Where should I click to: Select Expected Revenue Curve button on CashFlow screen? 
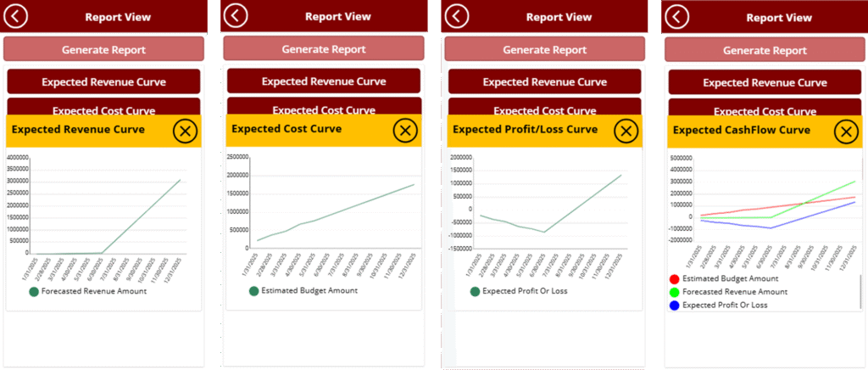click(765, 82)
